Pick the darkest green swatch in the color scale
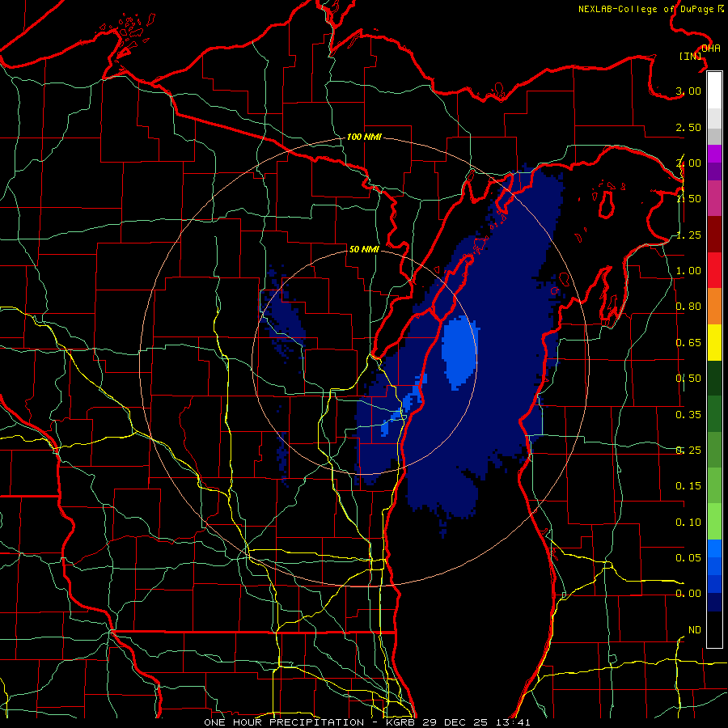 (x=714, y=378)
